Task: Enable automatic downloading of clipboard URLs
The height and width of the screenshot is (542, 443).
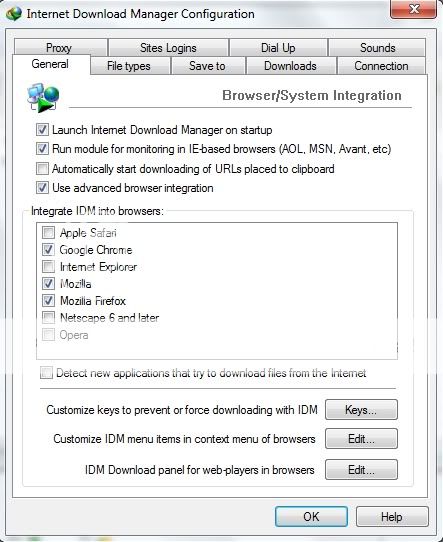Action: click(43, 169)
